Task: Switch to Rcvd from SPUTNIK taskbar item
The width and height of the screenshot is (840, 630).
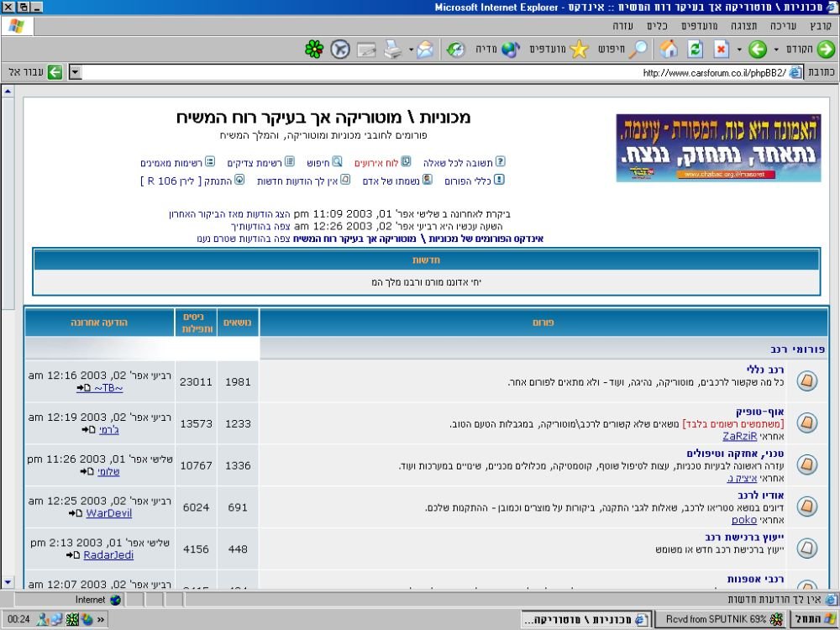Action: (722, 619)
